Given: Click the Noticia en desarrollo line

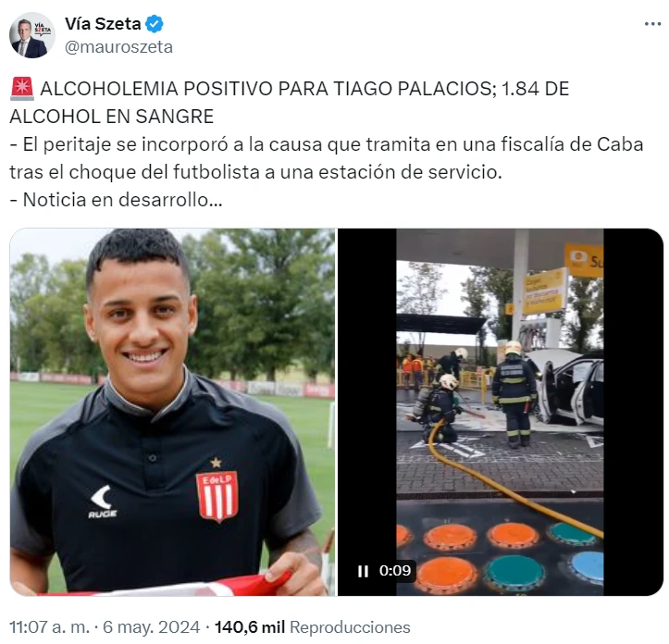Looking at the screenshot, I should pos(116,200).
